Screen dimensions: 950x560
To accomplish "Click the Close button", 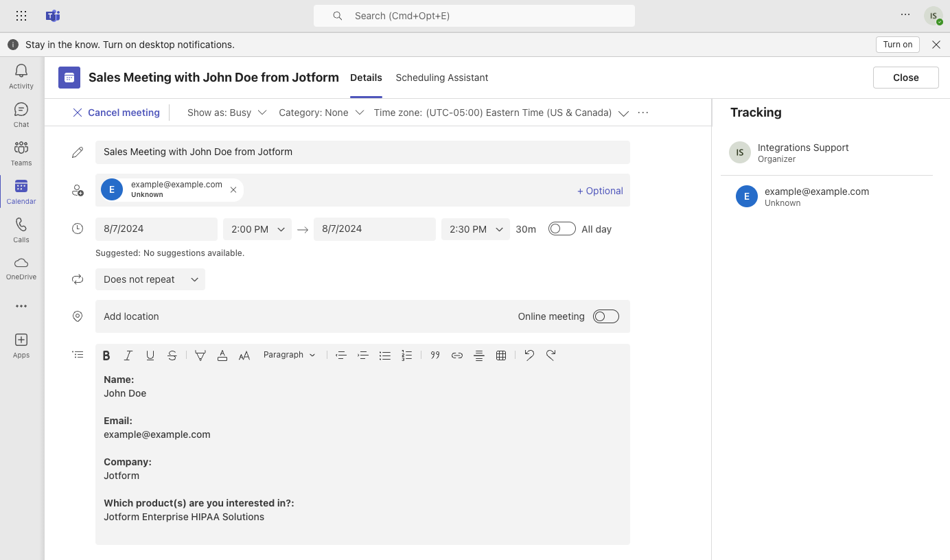I will pos(906,78).
